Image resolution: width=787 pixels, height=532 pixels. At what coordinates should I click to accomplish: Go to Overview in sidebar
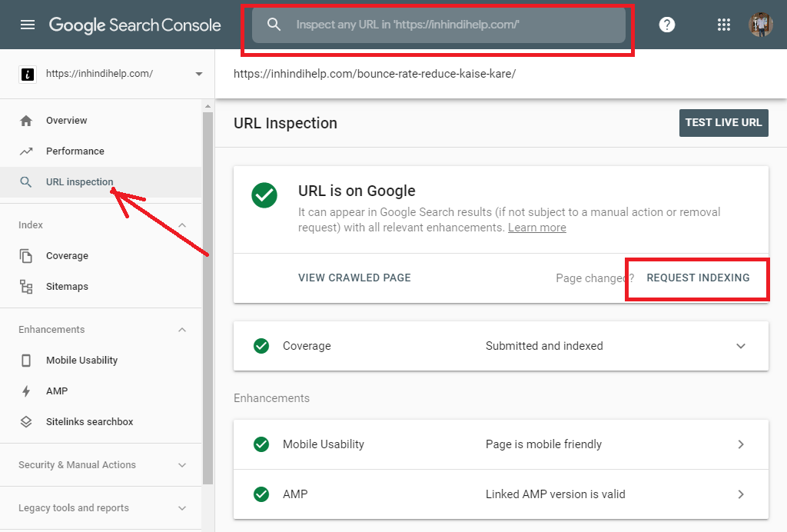101,121
